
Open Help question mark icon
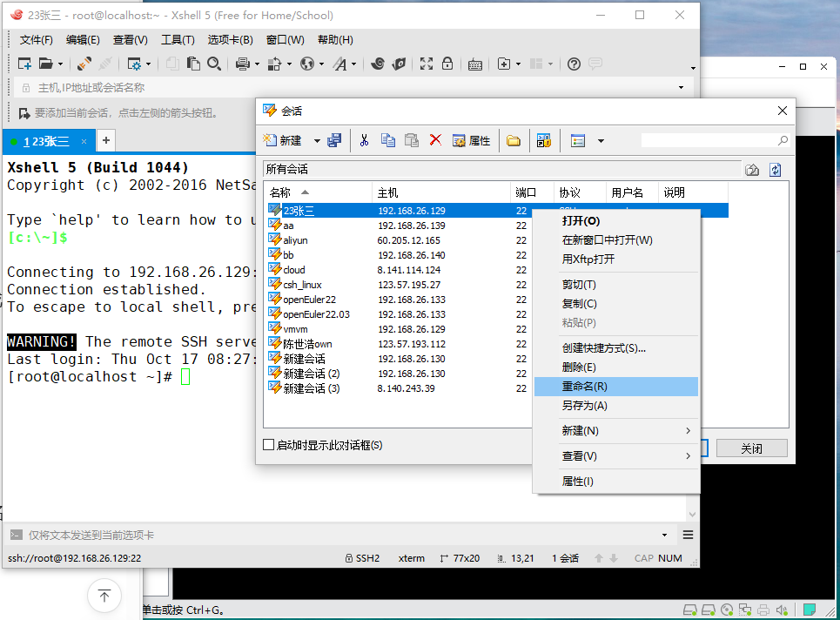click(574, 64)
